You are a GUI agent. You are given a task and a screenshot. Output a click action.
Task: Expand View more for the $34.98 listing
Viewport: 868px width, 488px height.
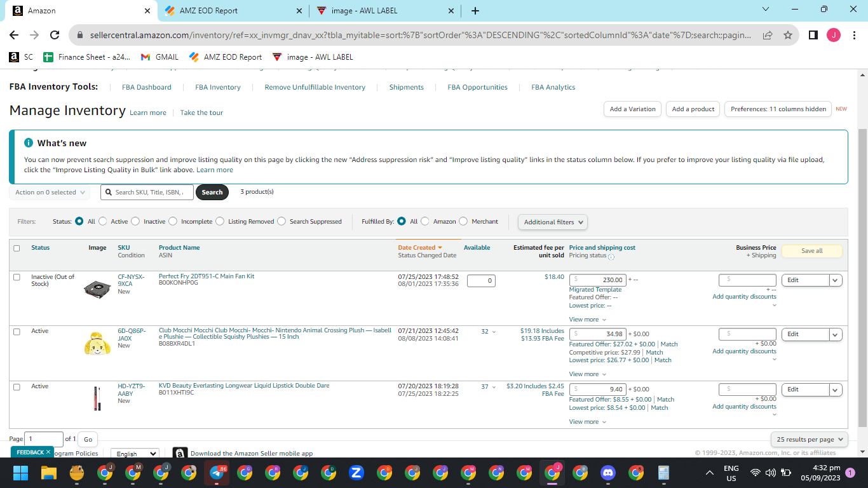click(x=588, y=374)
